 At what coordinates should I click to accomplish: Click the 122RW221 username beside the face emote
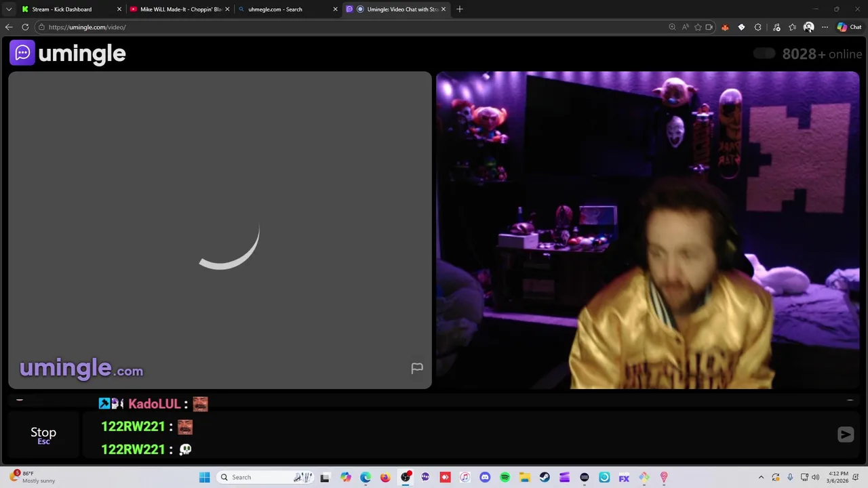[x=133, y=426]
